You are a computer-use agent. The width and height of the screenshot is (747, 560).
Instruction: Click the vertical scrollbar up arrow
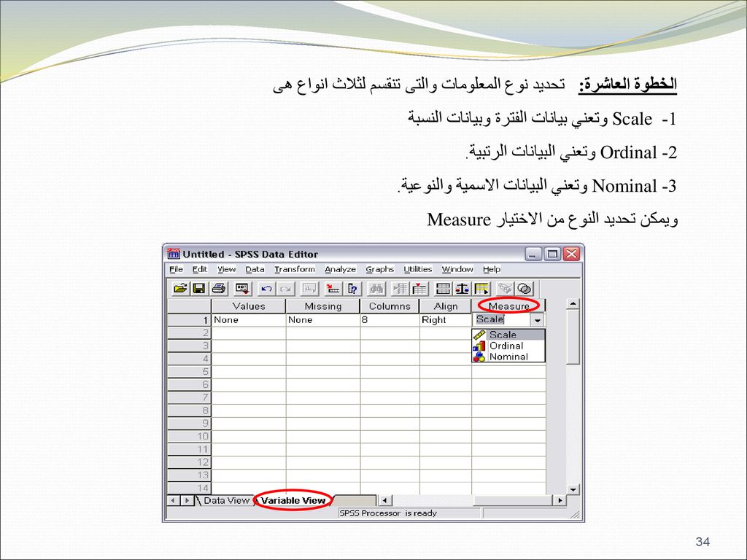[573, 304]
